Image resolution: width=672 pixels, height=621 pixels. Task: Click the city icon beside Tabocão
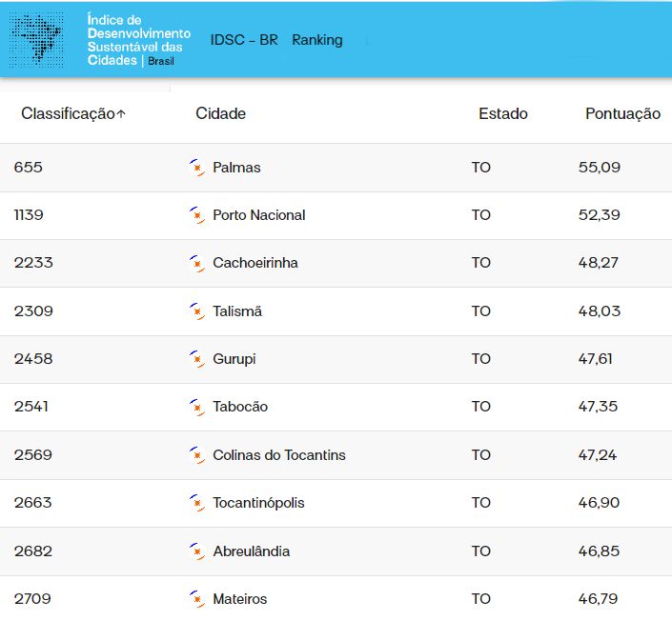(197, 407)
